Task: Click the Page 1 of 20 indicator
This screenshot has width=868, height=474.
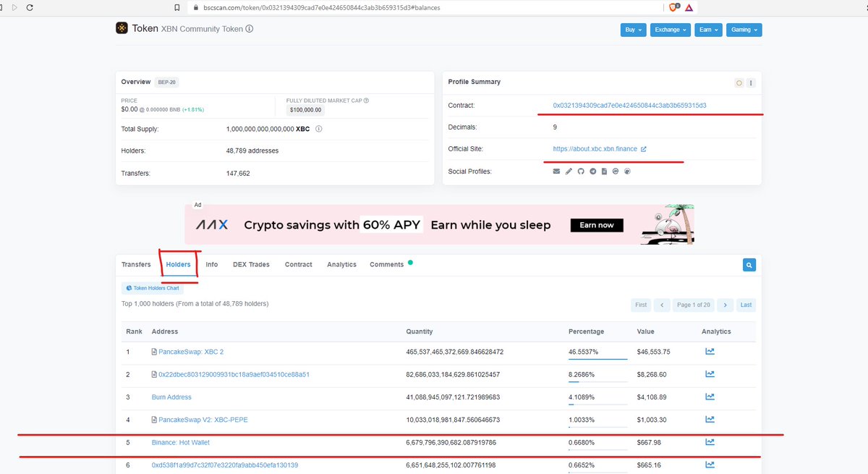Action: (x=694, y=305)
